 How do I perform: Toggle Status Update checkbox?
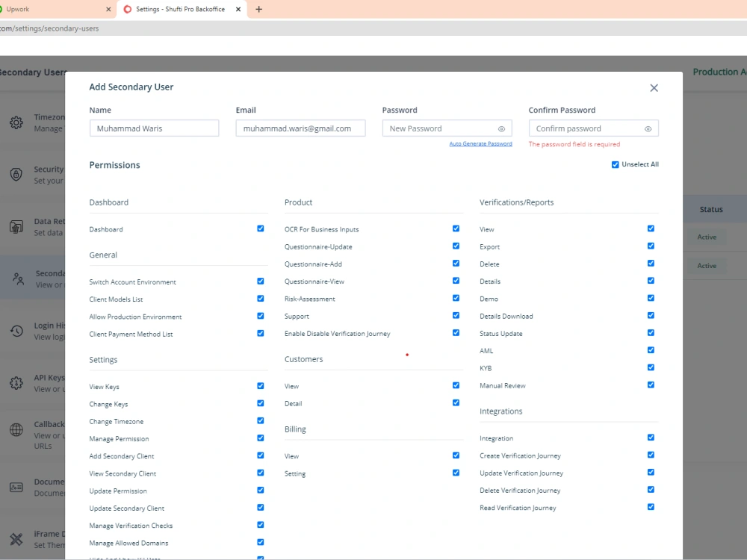651,333
